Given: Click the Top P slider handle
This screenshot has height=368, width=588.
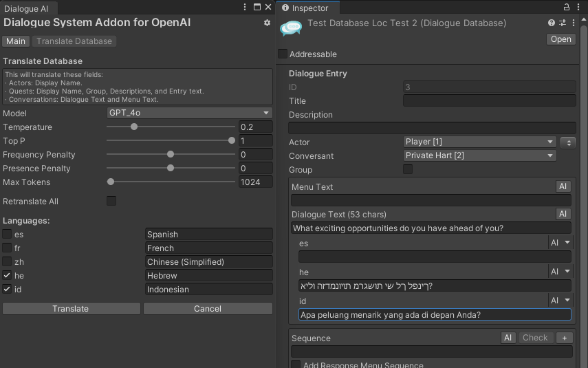Looking at the screenshot, I should tap(232, 140).
